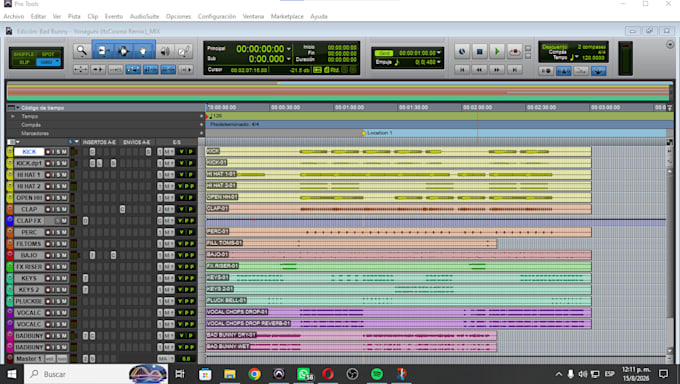Open the AudioSuite menu
Screen dimensions: 680x384
tap(144, 16)
